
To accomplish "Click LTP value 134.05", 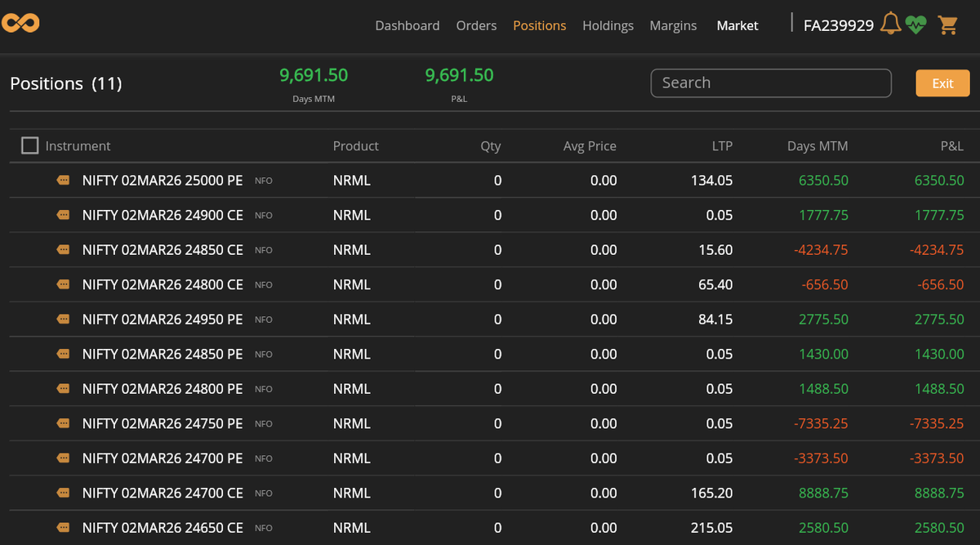I will pyautogui.click(x=711, y=181).
